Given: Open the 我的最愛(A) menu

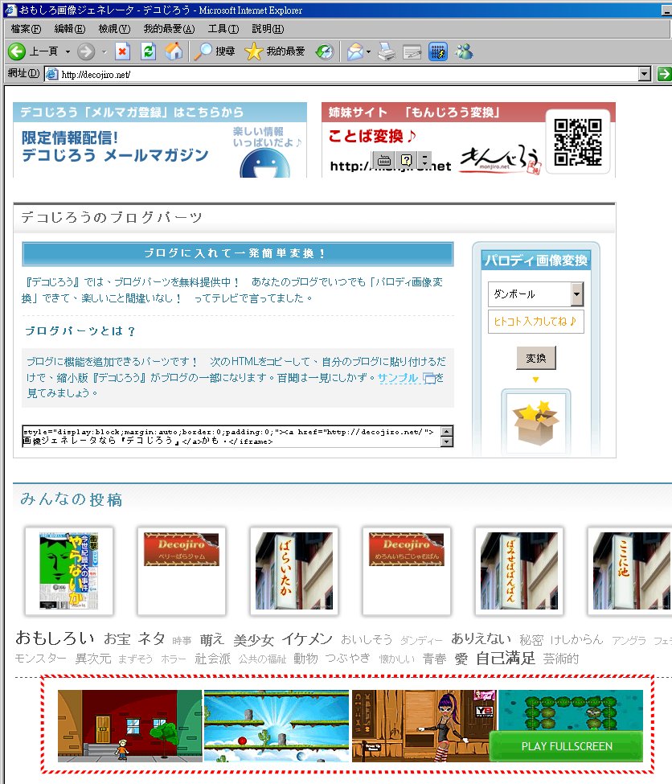Looking at the screenshot, I should (x=169, y=29).
